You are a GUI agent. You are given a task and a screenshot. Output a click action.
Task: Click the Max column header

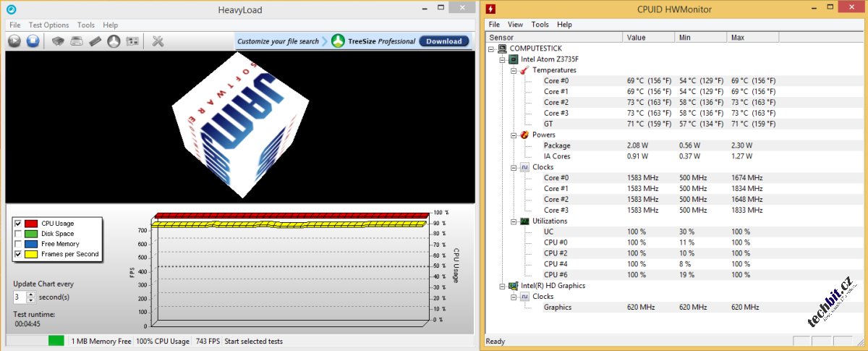click(x=738, y=37)
